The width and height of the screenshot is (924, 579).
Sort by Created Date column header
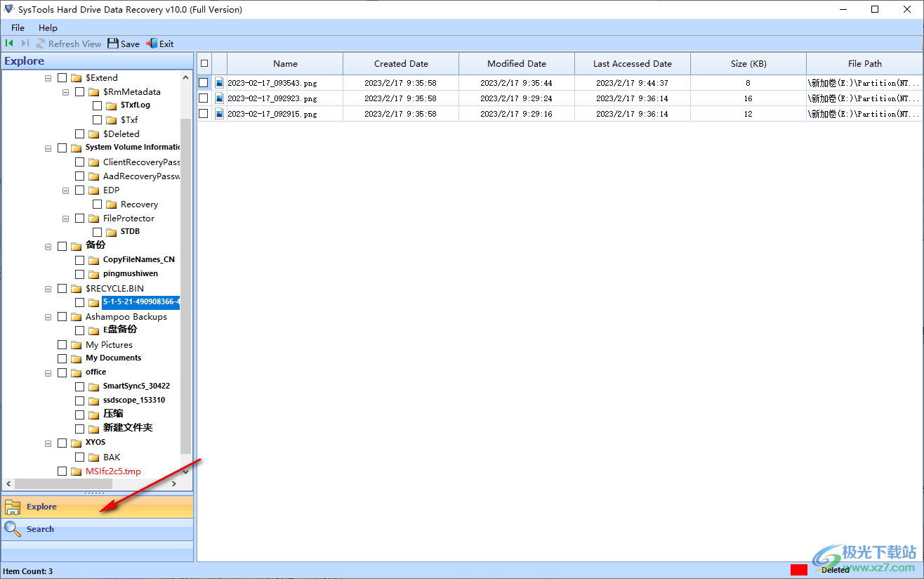(x=401, y=63)
